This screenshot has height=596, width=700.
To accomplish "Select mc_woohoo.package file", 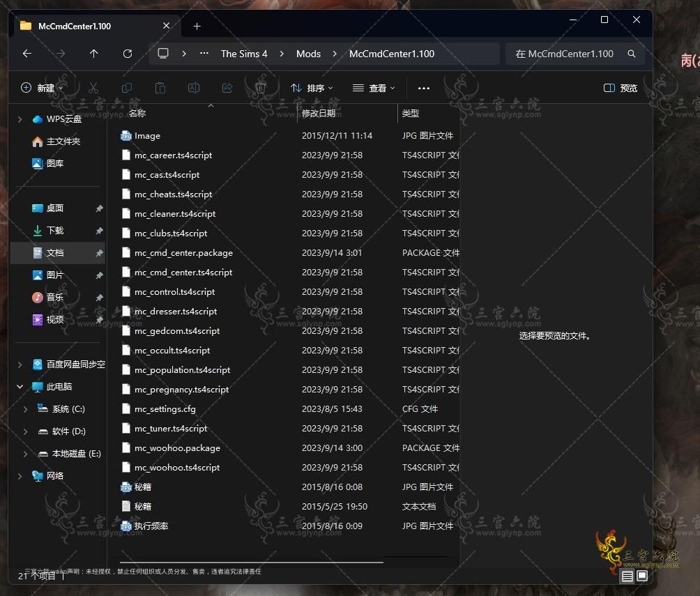I will (290, 448).
